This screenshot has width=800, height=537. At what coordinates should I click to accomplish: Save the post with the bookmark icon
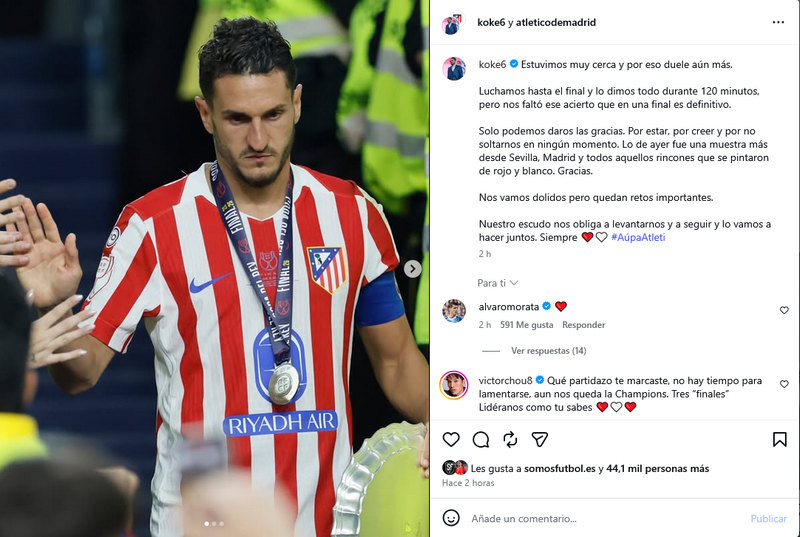point(779,439)
